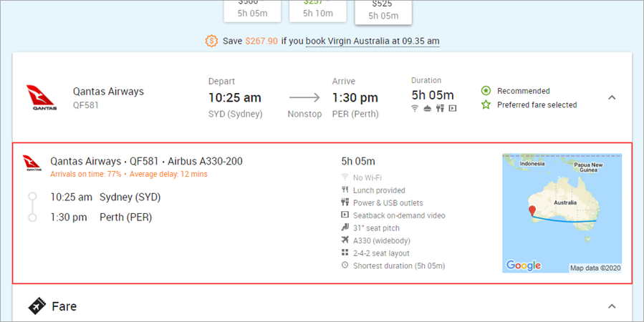Click the SYD (Sydney) departure airport
Viewport: 644px width, 322px height.
tap(236, 114)
